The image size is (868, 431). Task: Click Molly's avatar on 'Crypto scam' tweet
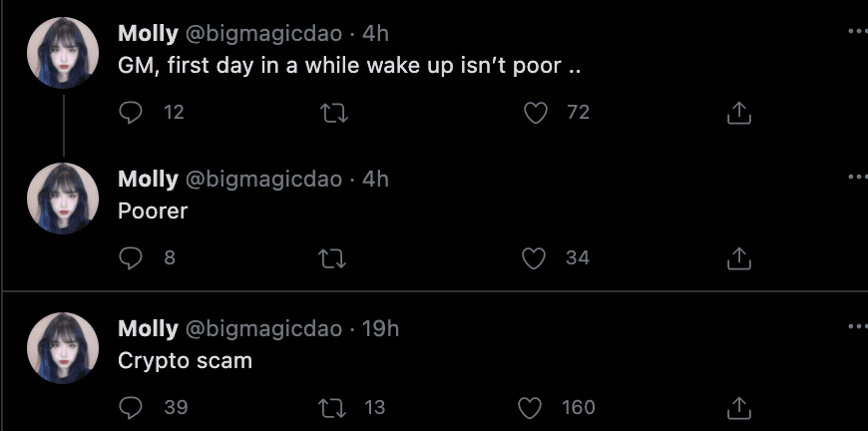pos(62,348)
